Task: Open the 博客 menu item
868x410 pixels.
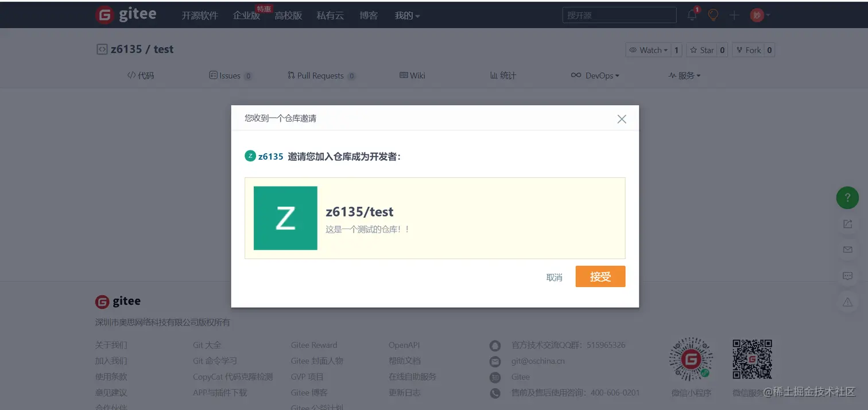Action: [369, 16]
